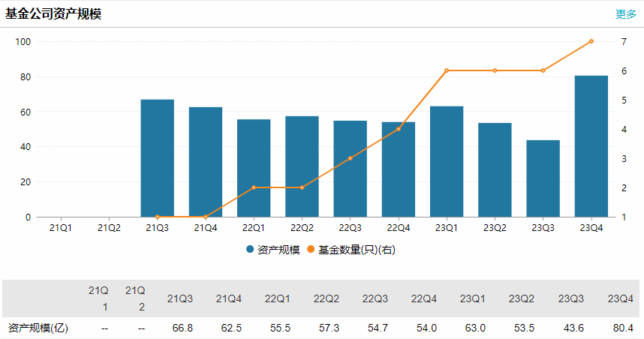Click the 23Q3 asset bar
Screen dimensions: 644x339
click(543, 178)
